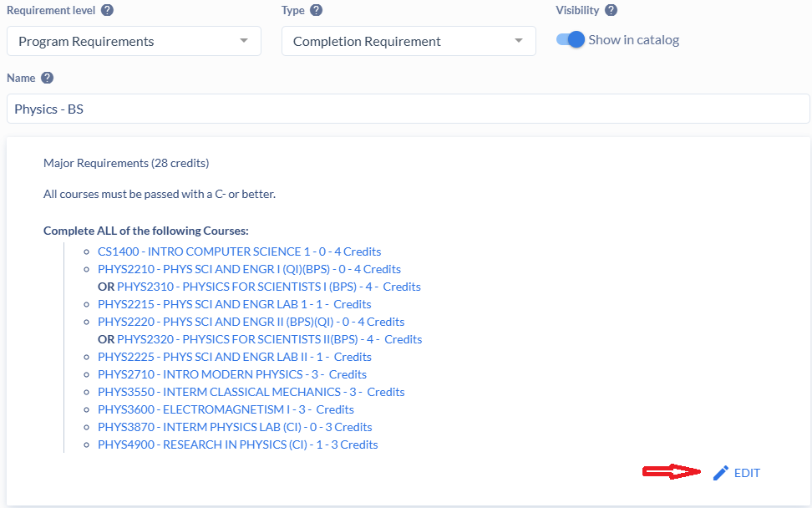
Task: Open PHYS2220 Phys Sci and Engr II
Action: (251, 322)
